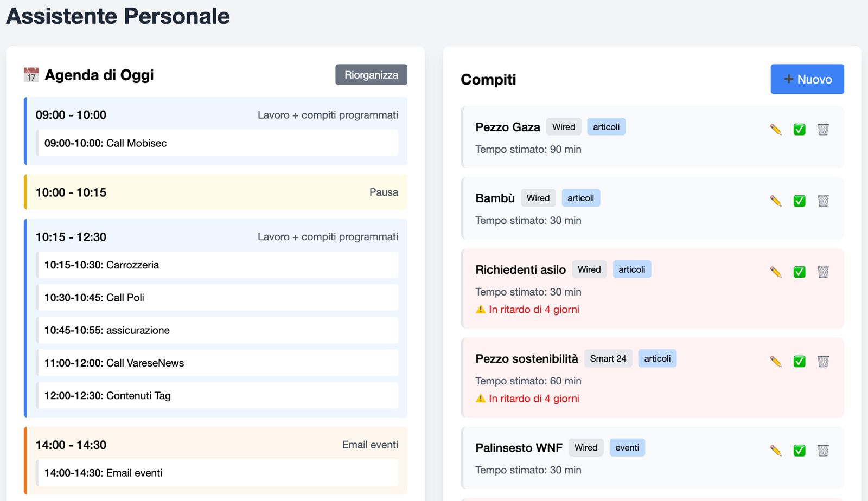
Task: Click the articoli tag on Pezzo Gaza
Action: (606, 127)
